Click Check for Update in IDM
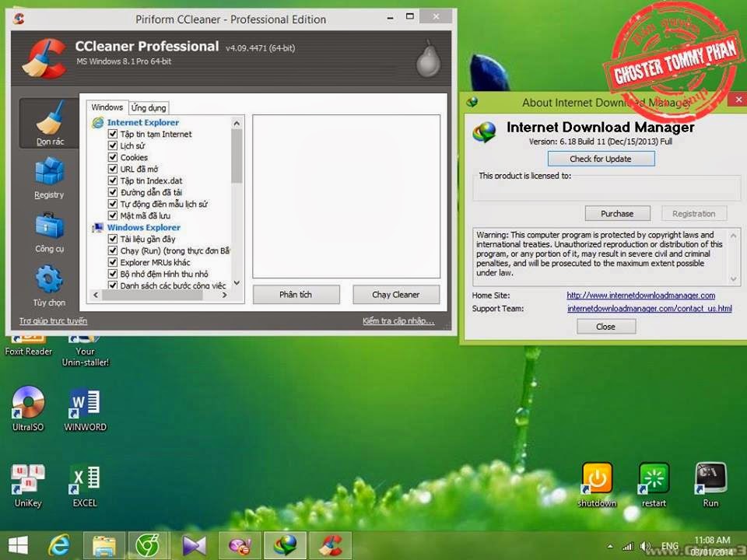This screenshot has width=747, height=560. (x=601, y=159)
